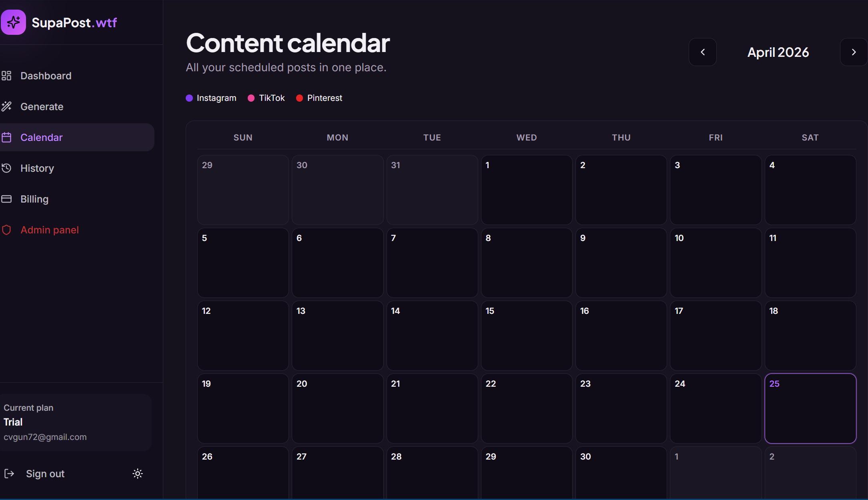Click the Pinterest legend label

[325, 98]
